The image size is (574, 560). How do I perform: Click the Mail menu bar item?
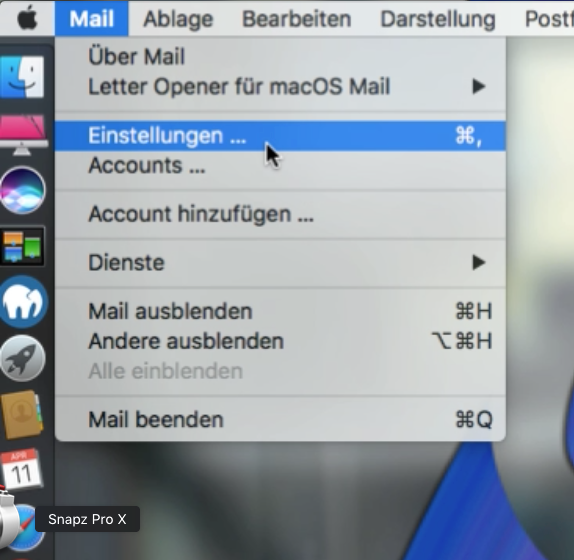(92, 19)
